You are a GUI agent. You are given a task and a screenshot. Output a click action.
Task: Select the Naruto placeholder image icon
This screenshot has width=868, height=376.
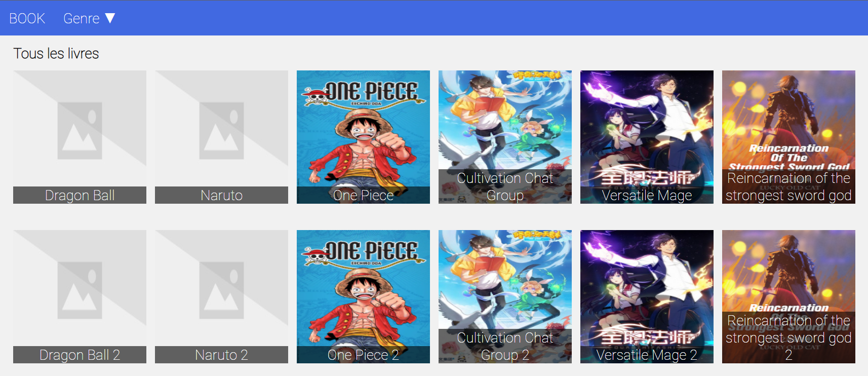(221, 131)
